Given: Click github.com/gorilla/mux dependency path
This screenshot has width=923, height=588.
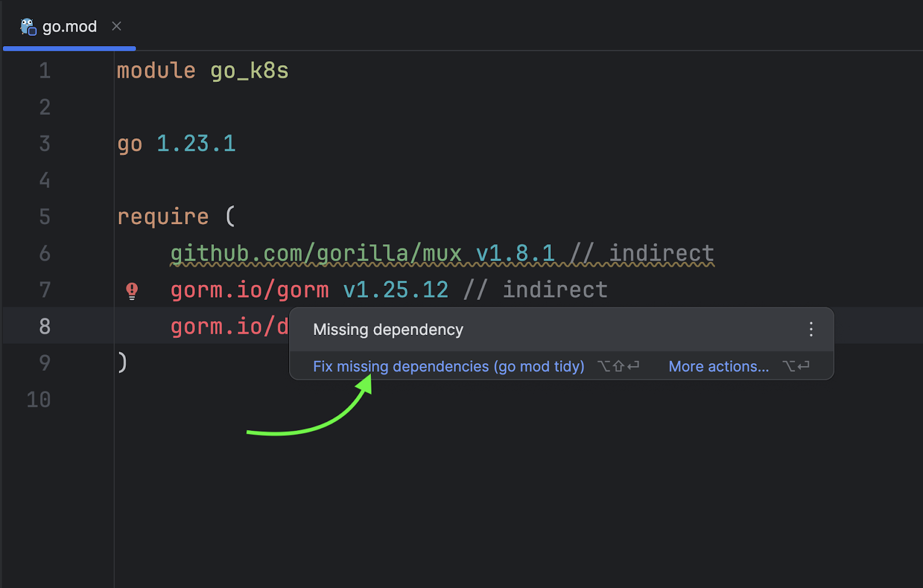Looking at the screenshot, I should click(316, 254).
